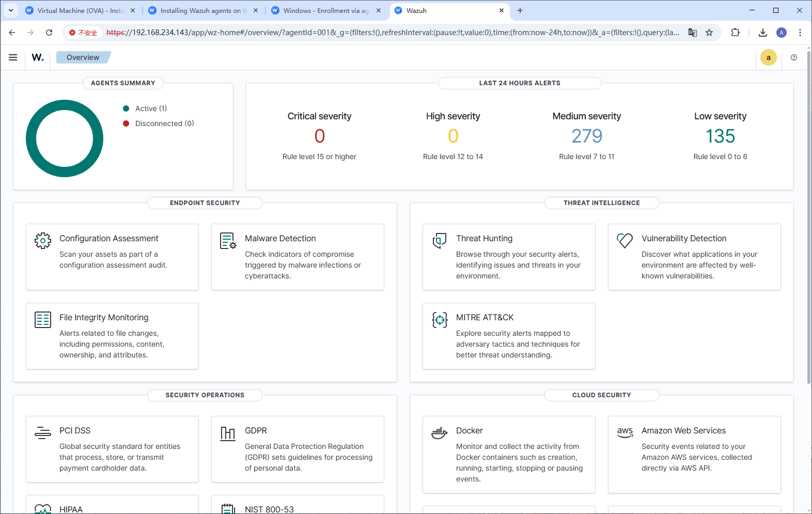Screen dimensions: 812x514
Task: Open the translate page icon
Action: [x=693, y=33]
